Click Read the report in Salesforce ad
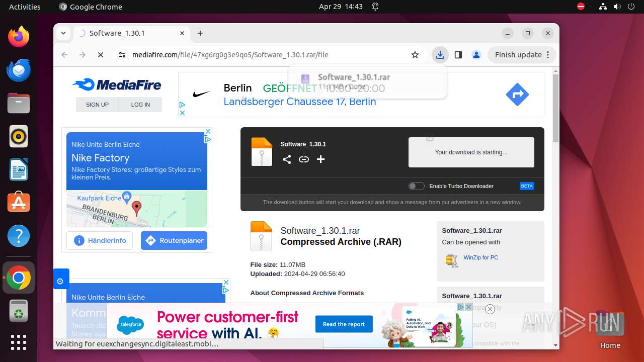Viewport: 644px width, 362px height. coord(344,324)
